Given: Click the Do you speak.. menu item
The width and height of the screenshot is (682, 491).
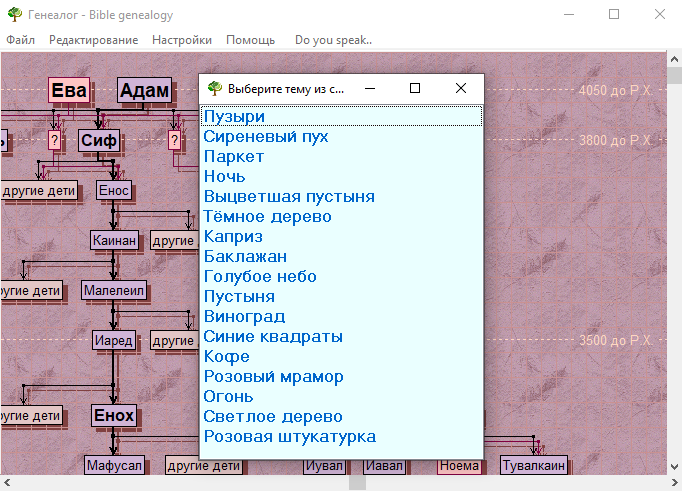Looking at the screenshot, I should 333,40.
